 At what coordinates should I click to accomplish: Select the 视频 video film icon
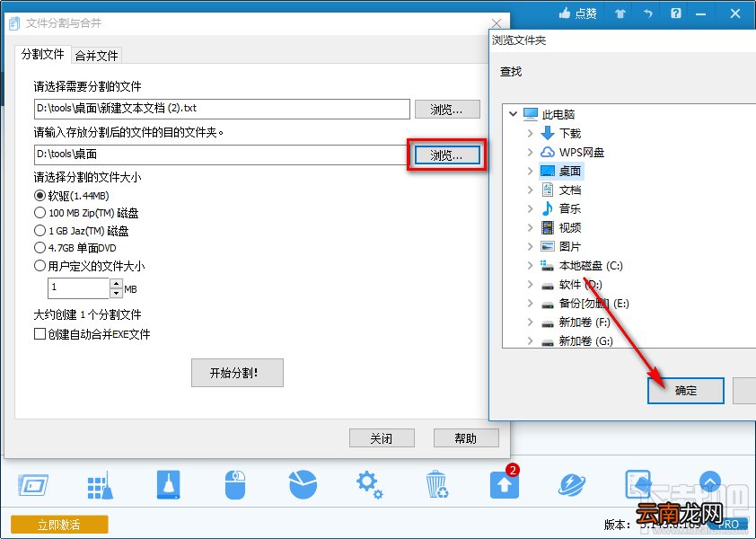point(547,227)
